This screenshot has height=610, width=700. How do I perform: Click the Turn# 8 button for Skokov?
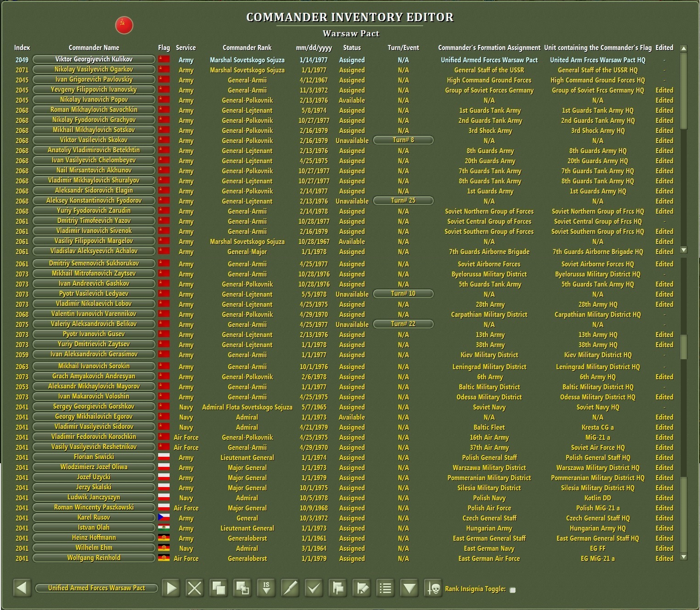point(403,140)
